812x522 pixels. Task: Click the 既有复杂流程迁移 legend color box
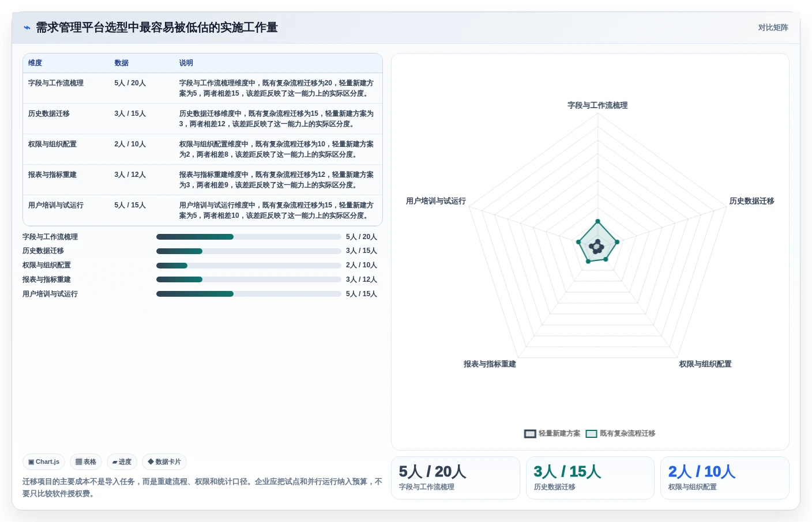pos(591,434)
